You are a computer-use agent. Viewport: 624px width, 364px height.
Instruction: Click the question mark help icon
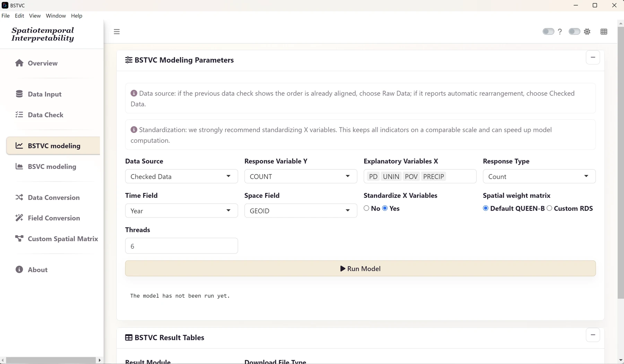[560, 32]
